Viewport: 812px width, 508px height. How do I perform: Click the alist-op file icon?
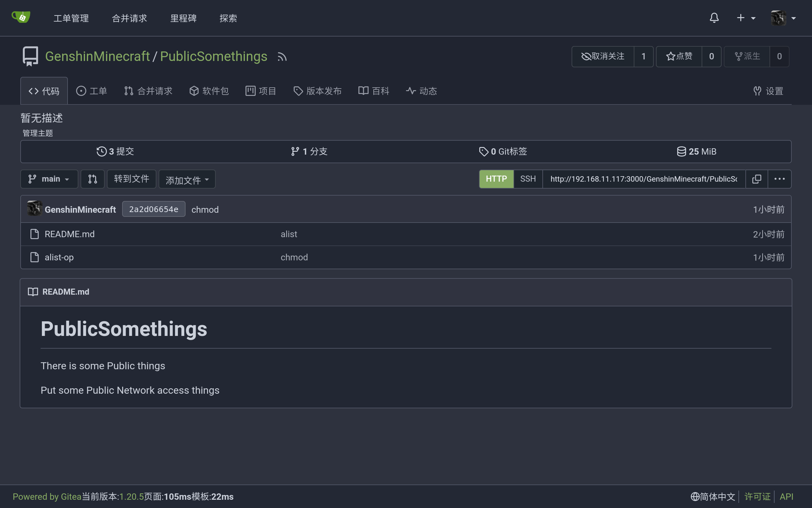(34, 257)
